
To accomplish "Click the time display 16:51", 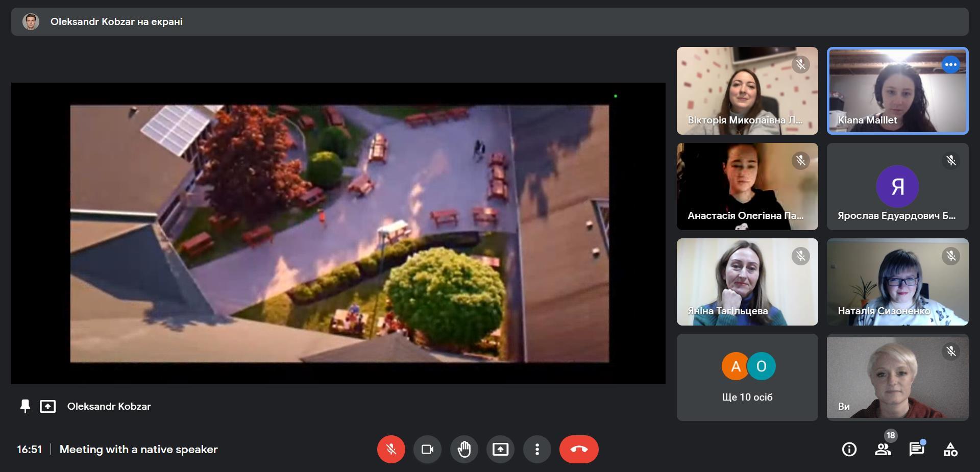I will click(30, 450).
